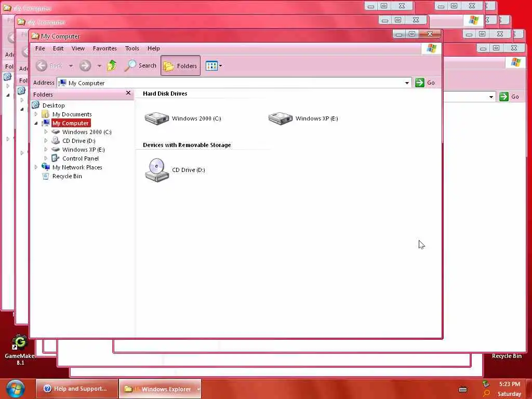Select Windows 2000 (C:) in tree
This screenshot has width=532, height=399.
87,131
